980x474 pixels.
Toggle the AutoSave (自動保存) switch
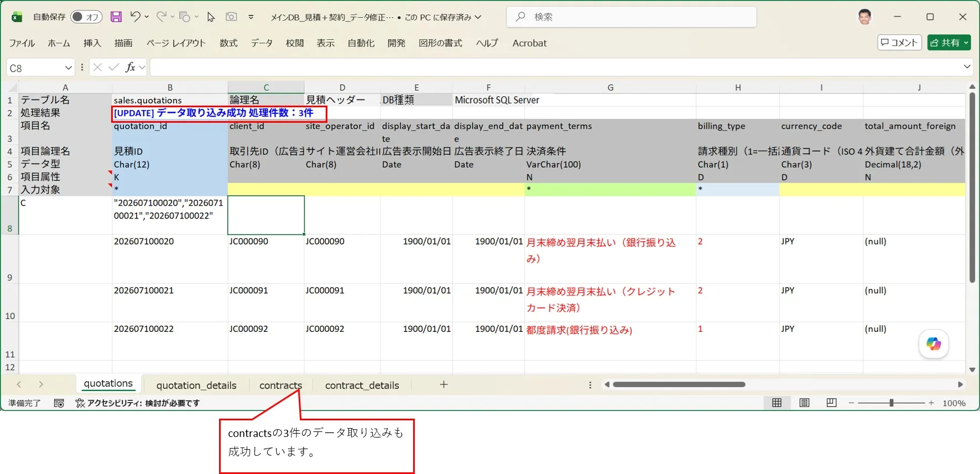pos(86,17)
